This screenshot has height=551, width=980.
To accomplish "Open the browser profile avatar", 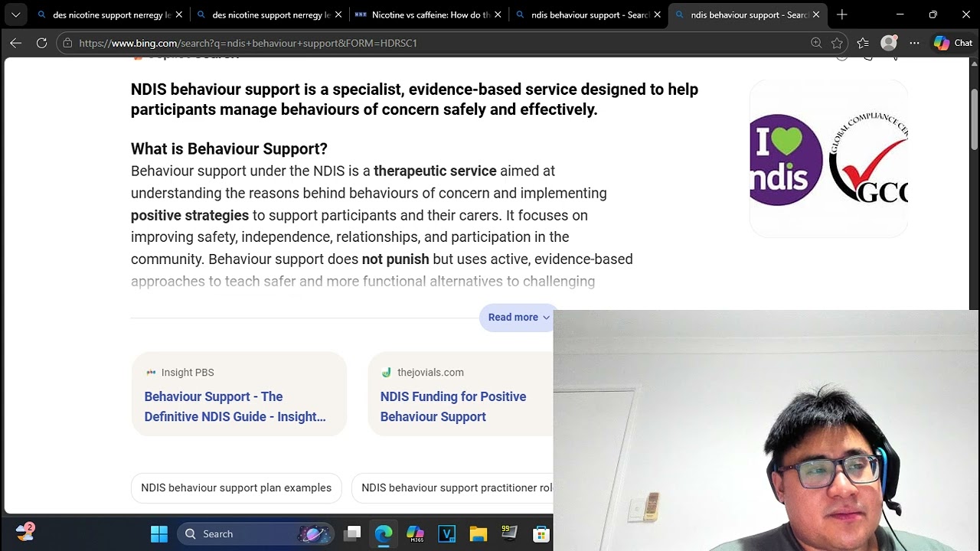I will (889, 43).
